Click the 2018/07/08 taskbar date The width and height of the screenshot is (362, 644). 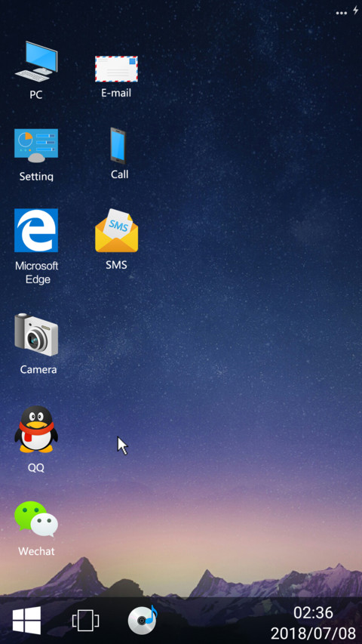pos(313,633)
